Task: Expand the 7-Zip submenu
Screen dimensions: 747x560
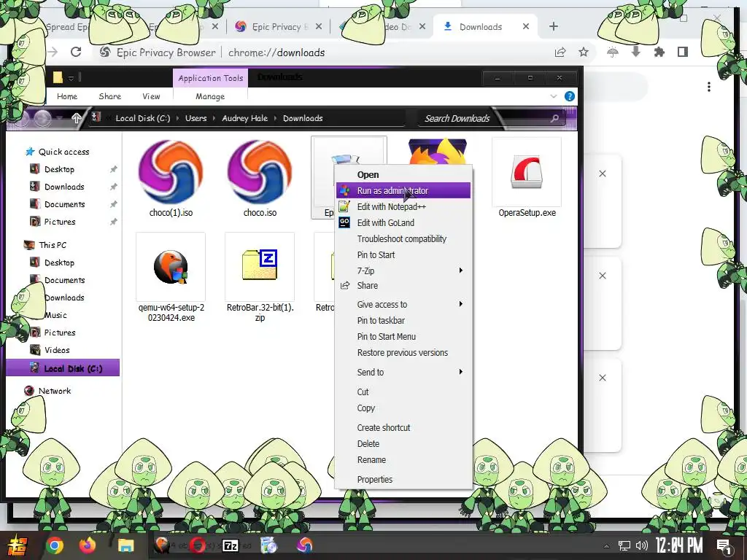Action: pyautogui.click(x=403, y=271)
